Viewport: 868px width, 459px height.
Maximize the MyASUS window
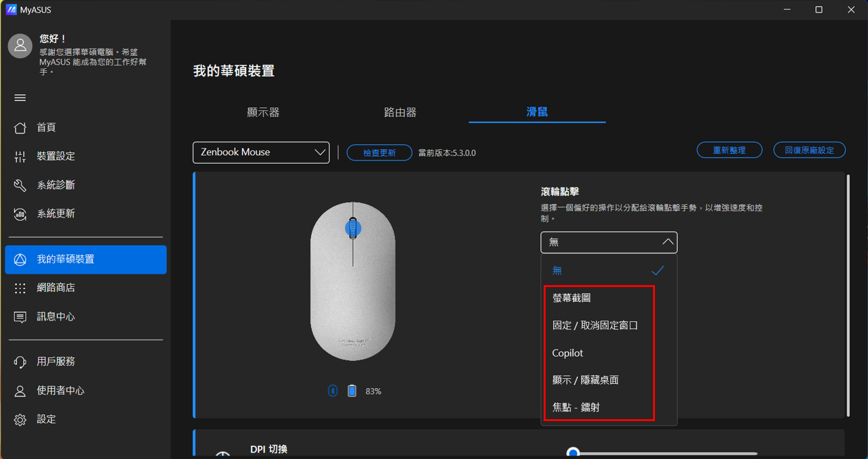coord(819,9)
